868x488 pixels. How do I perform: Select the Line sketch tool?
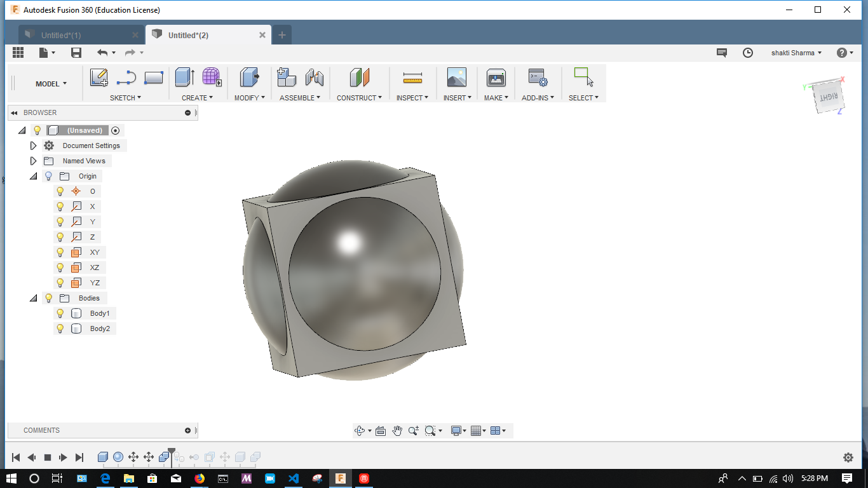tap(126, 78)
